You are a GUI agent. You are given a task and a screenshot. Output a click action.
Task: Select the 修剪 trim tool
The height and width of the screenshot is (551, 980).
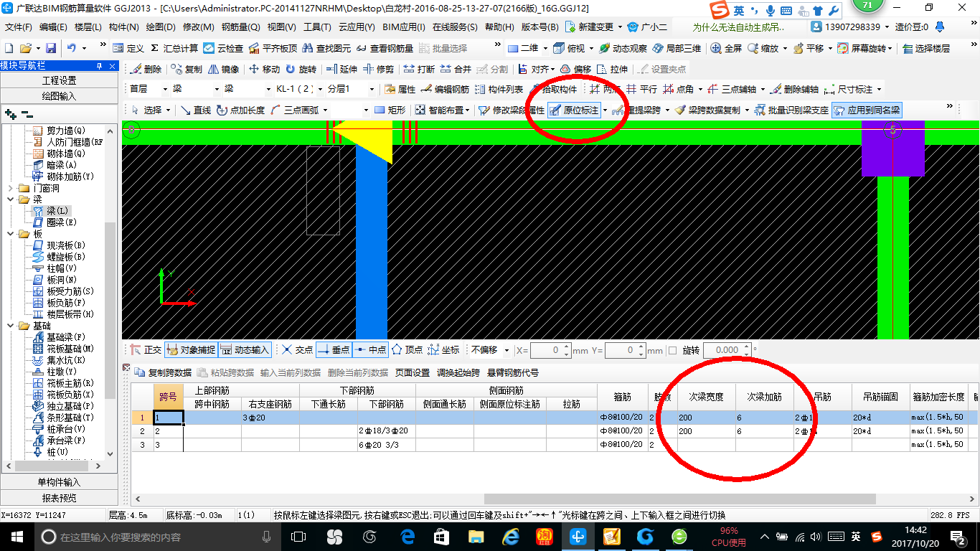(x=378, y=69)
